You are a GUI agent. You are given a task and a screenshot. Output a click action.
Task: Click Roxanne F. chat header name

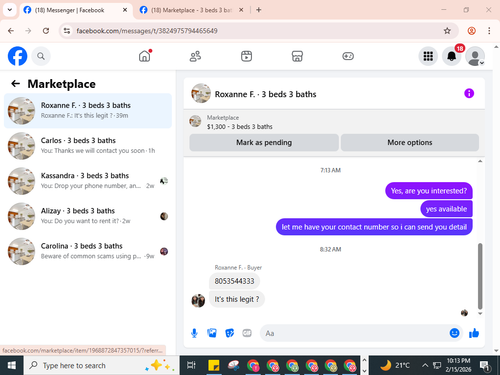(x=265, y=94)
